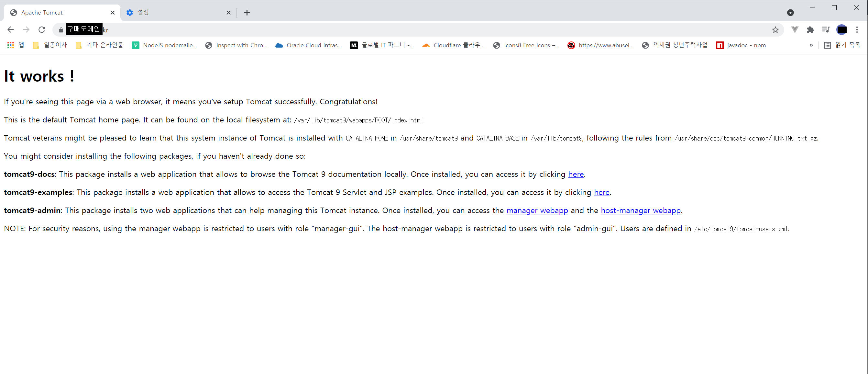868x374 pixels.
Task: Open the Oracle Cloud Infras bookmark
Action: click(309, 45)
